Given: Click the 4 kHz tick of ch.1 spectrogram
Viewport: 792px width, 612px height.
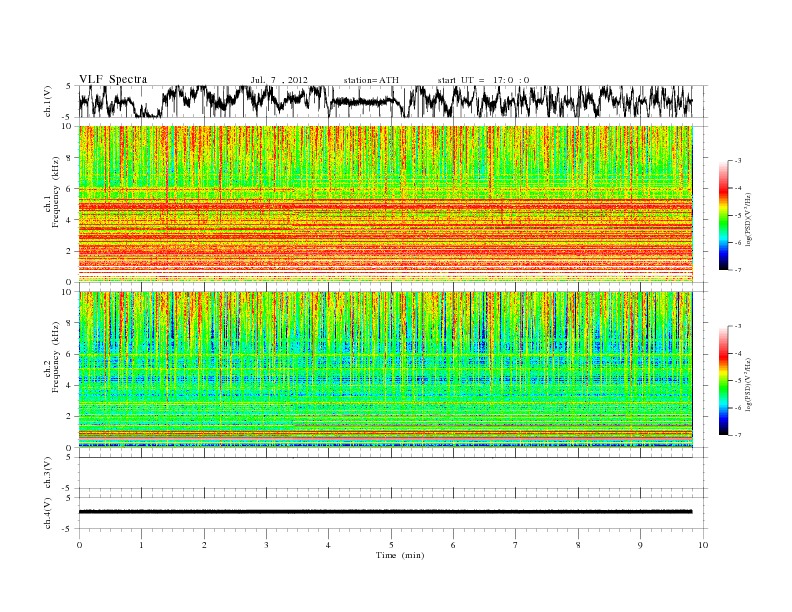Looking at the screenshot, I should 70,220.
